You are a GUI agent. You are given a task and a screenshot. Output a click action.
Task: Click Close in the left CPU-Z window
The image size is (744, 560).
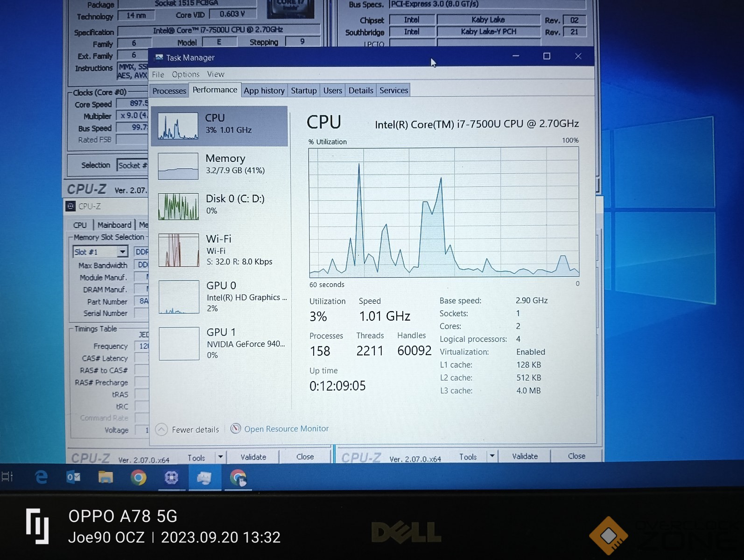point(305,457)
